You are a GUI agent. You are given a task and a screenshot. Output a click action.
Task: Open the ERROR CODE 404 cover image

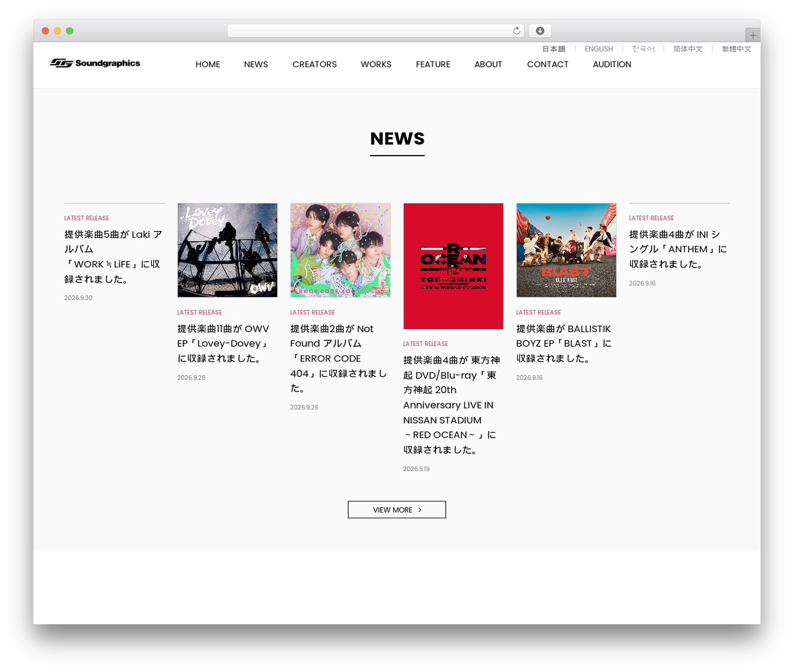(x=340, y=250)
